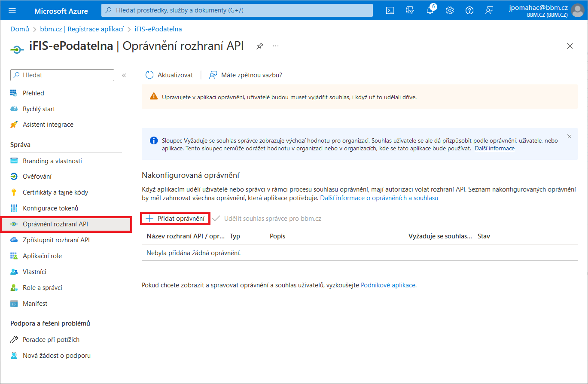
Task: Click the Aktualizovat refresh button
Action: point(170,75)
